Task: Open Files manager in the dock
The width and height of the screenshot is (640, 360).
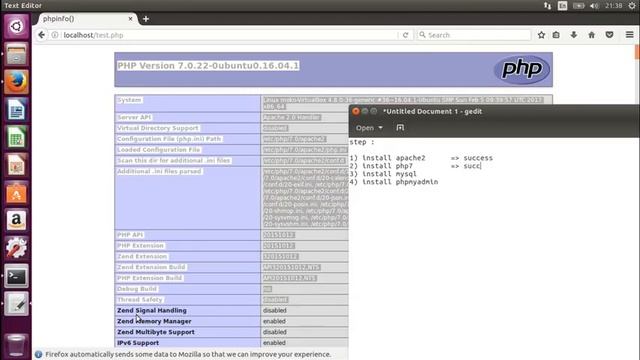Action: [16, 54]
